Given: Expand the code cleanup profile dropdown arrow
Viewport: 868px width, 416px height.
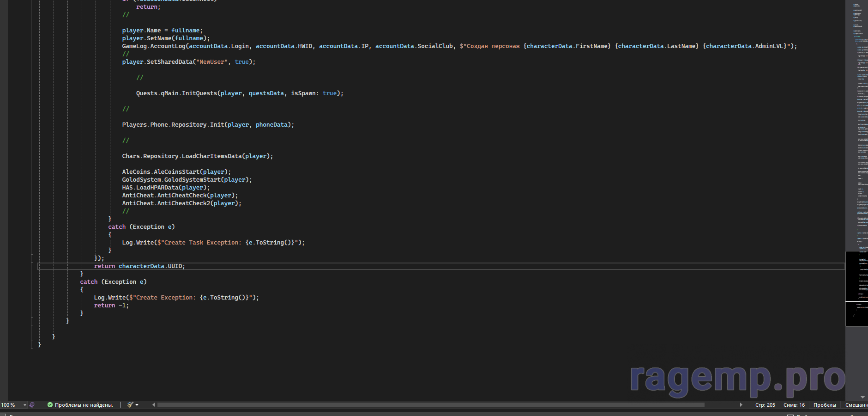Looking at the screenshot, I should tap(137, 405).
